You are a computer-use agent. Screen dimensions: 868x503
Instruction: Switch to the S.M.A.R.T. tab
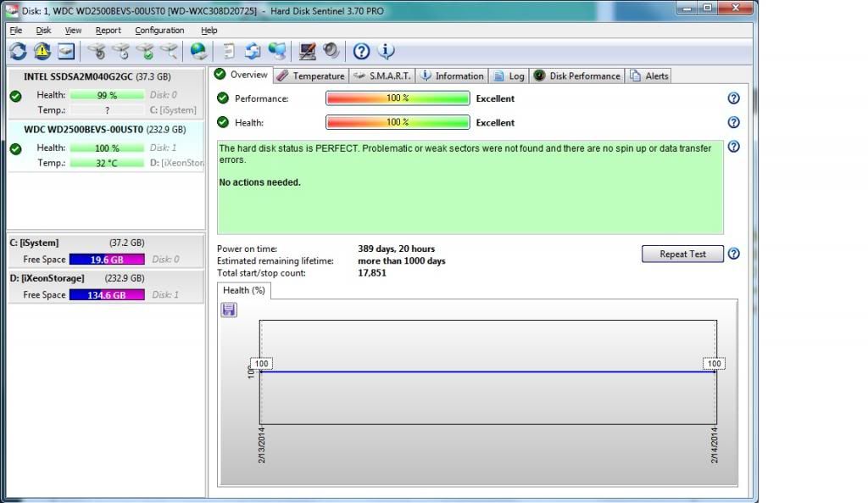tap(382, 75)
